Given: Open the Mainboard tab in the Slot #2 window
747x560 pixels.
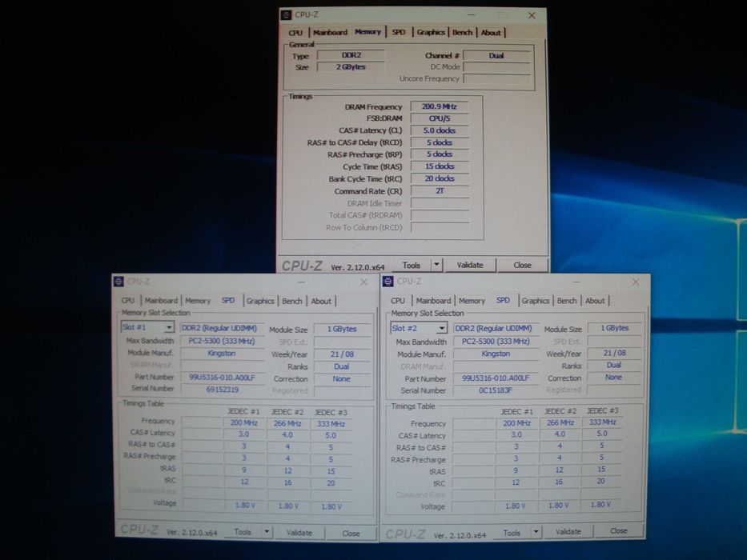Looking at the screenshot, I should (433, 301).
